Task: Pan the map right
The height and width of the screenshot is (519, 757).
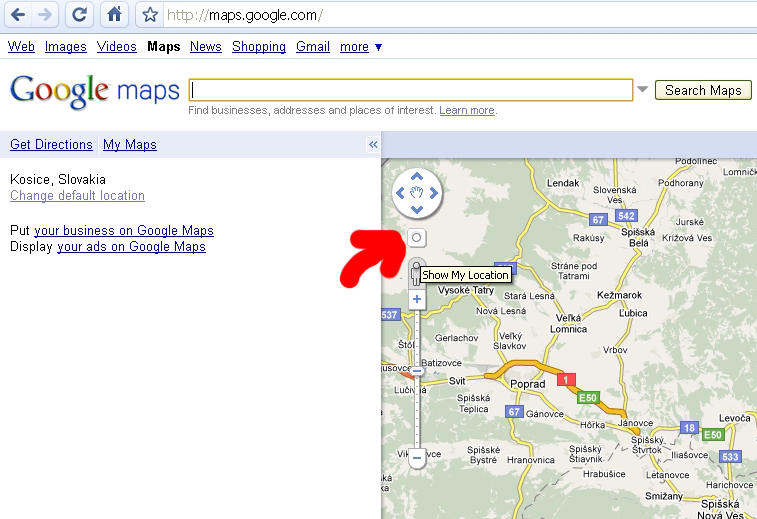Action: tap(434, 193)
